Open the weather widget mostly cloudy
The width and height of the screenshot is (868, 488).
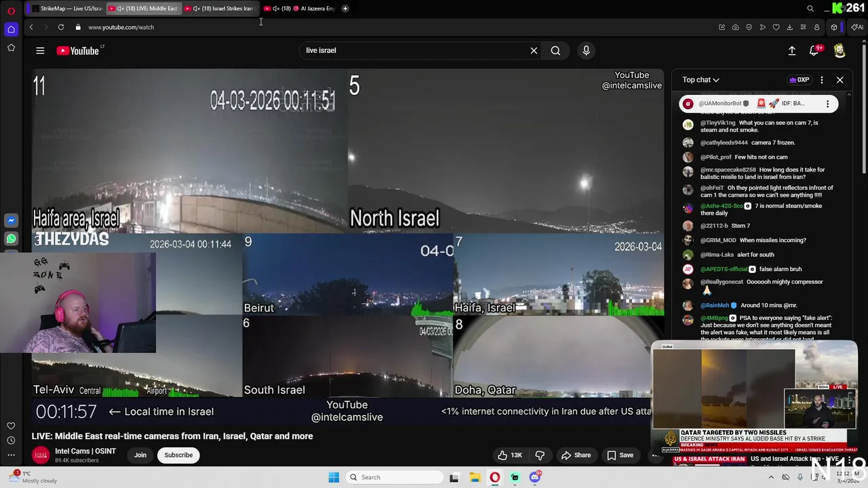tap(33, 477)
